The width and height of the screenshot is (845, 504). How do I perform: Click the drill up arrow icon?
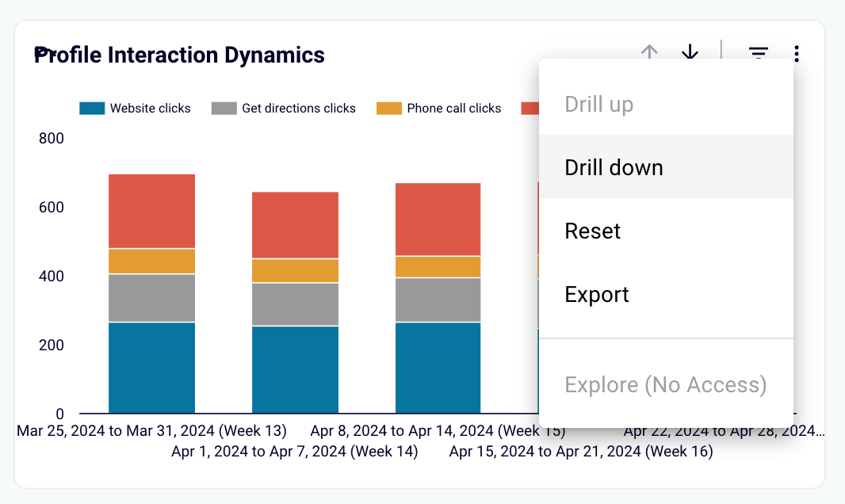click(649, 52)
